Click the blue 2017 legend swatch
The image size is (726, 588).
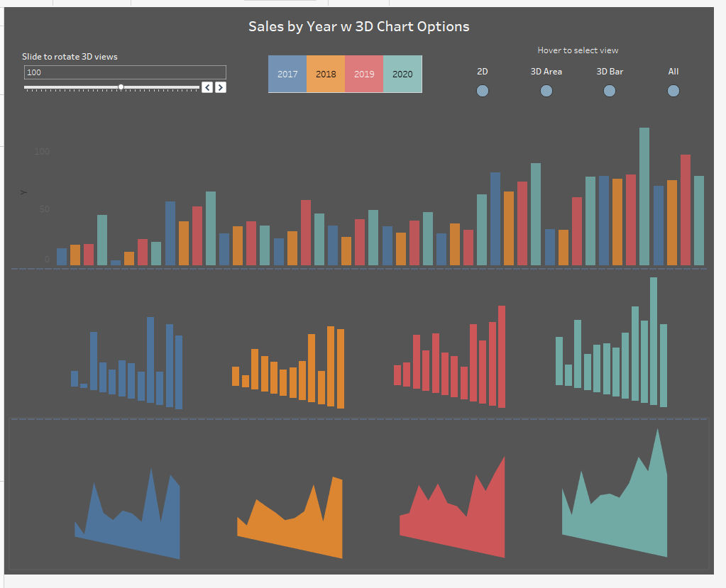pos(287,73)
